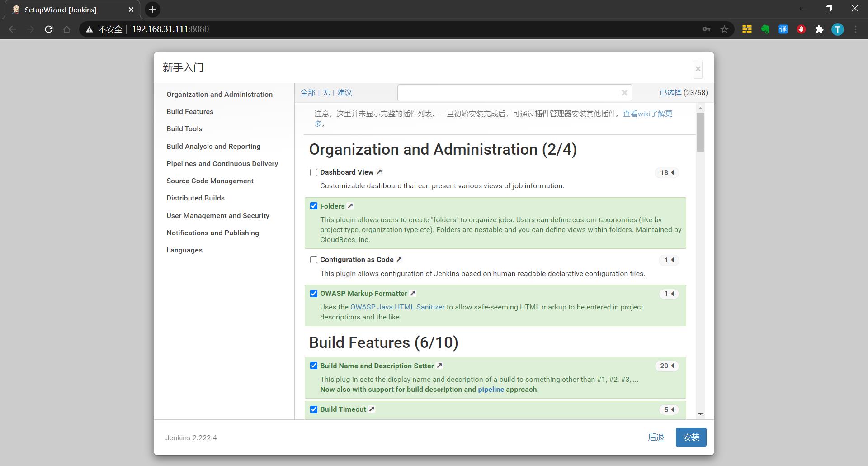Click the 安装 install button
Screen dimensions: 868x466
click(x=691, y=437)
